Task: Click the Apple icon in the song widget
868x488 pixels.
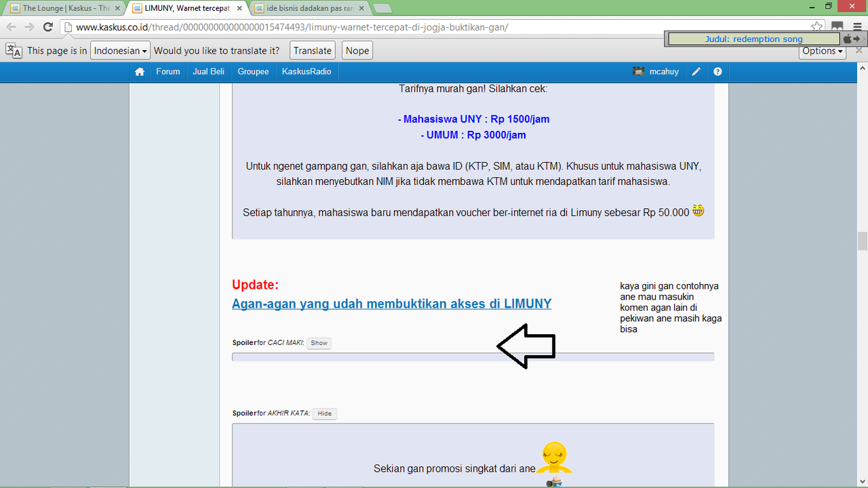Action: pyautogui.click(x=847, y=39)
